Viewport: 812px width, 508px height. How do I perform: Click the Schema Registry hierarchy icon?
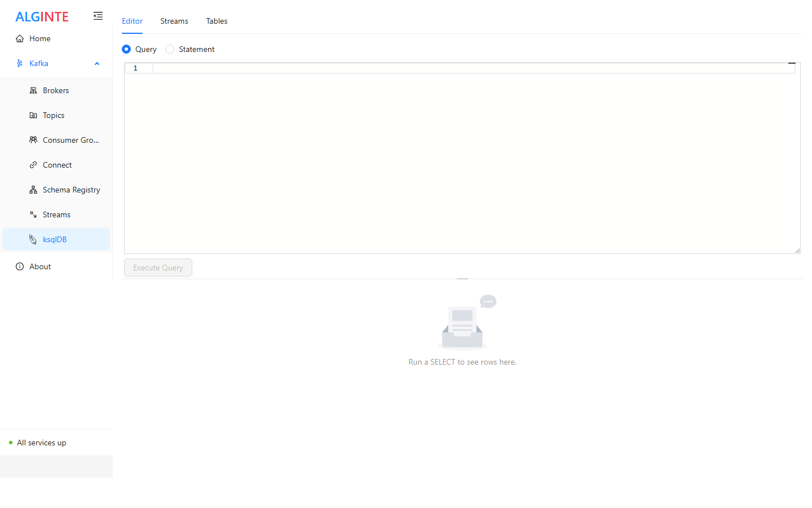pyautogui.click(x=33, y=190)
